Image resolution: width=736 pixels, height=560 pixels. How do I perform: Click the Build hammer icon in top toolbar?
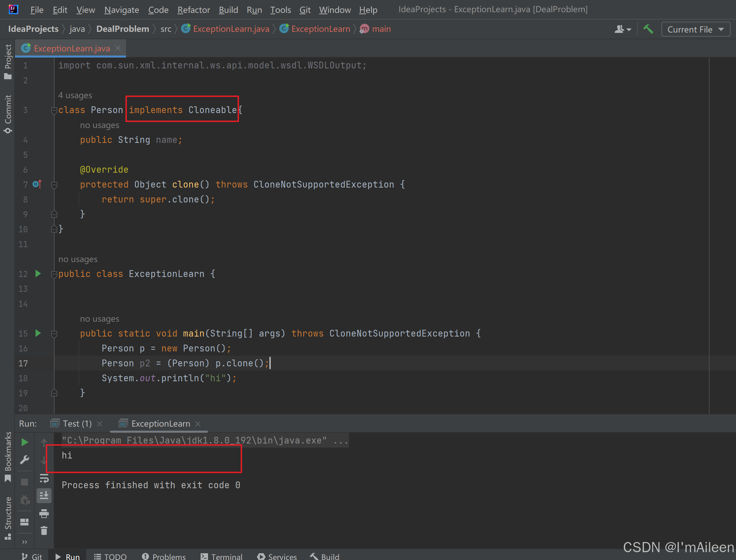coord(648,29)
